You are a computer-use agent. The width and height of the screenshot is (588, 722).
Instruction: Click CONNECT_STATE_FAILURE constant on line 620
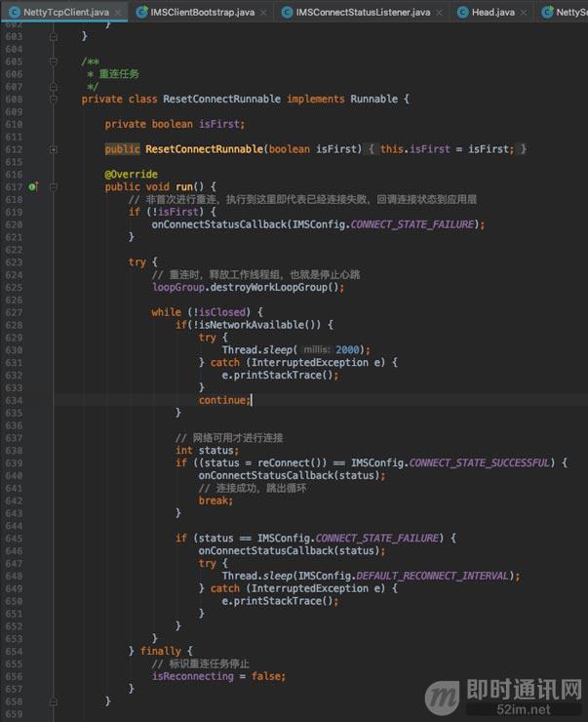pos(412,224)
